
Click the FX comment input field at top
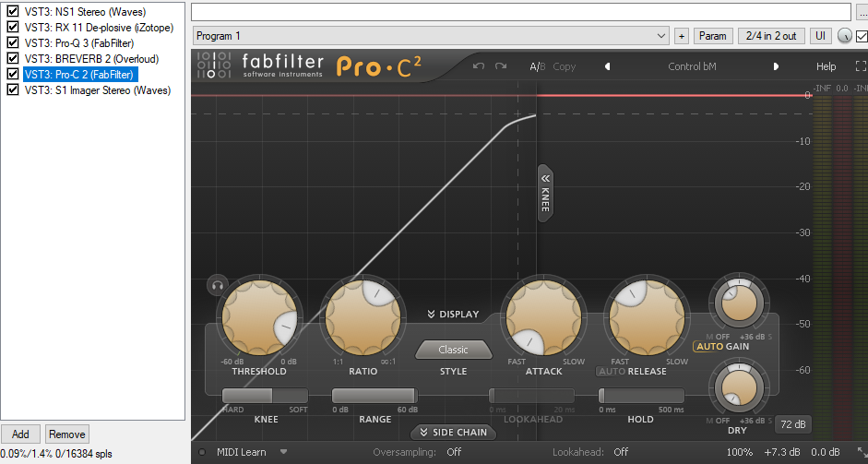521,12
